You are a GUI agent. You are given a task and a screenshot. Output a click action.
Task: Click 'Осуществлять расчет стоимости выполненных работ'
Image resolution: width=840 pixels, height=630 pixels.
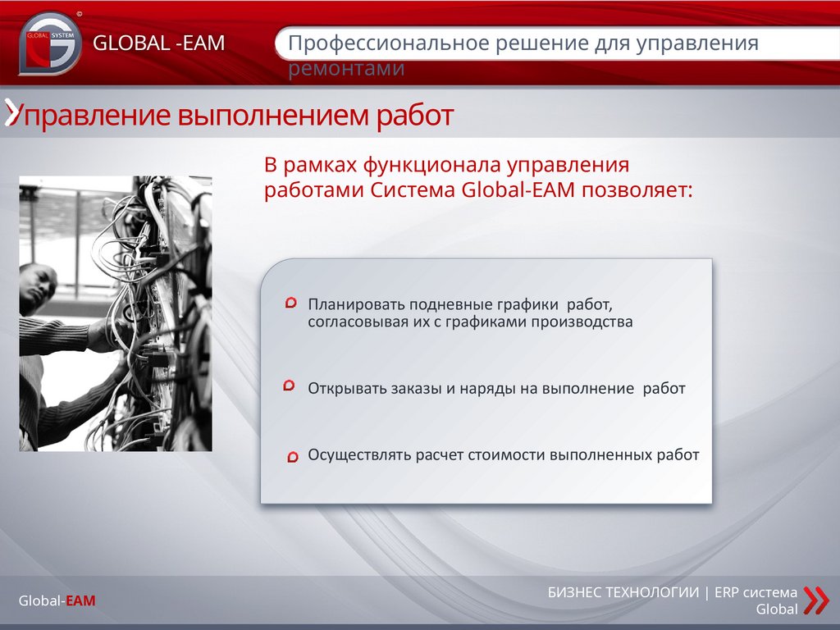[x=504, y=454]
